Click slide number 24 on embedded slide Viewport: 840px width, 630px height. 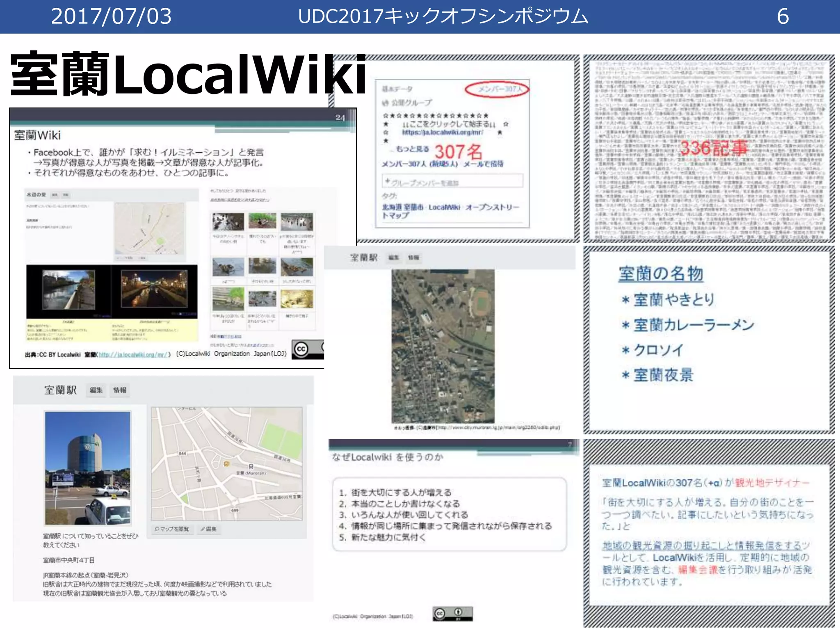click(340, 118)
